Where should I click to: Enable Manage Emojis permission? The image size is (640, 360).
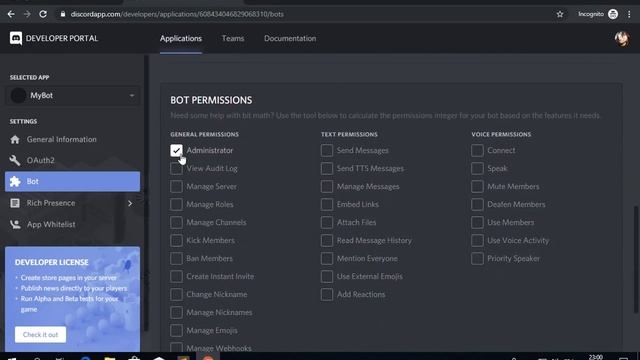click(x=176, y=330)
